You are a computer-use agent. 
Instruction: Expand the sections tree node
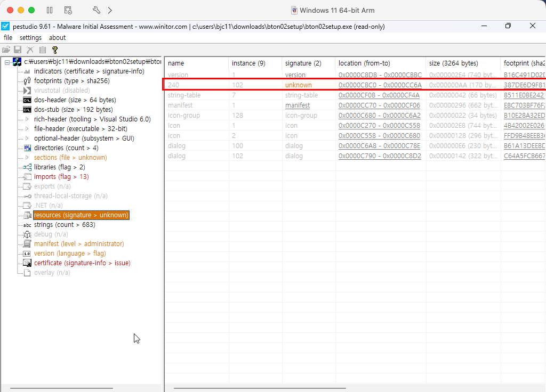click(27, 158)
